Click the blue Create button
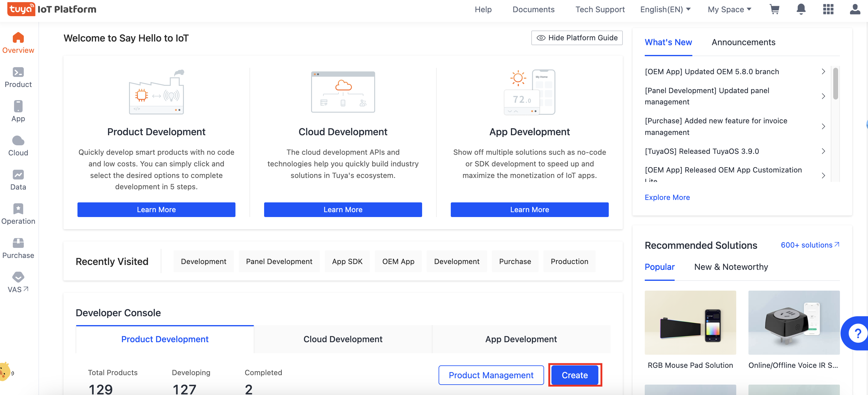 (575, 375)
